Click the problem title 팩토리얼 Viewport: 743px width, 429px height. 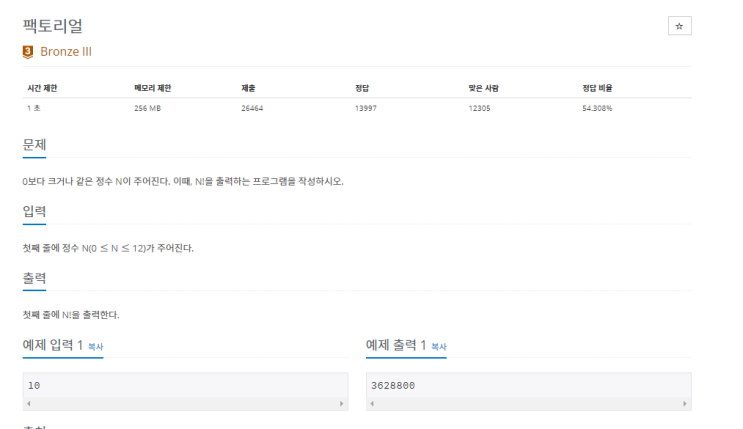point(53,26)
